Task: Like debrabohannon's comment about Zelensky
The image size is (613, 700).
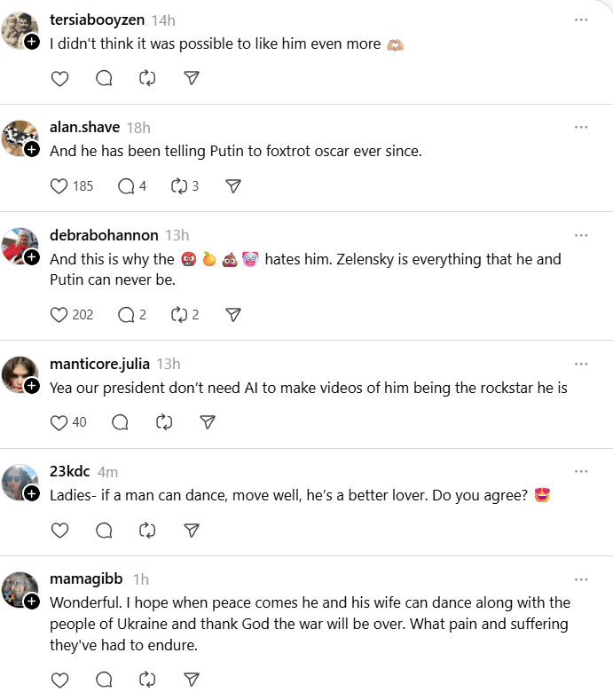Action: [59, 315]
